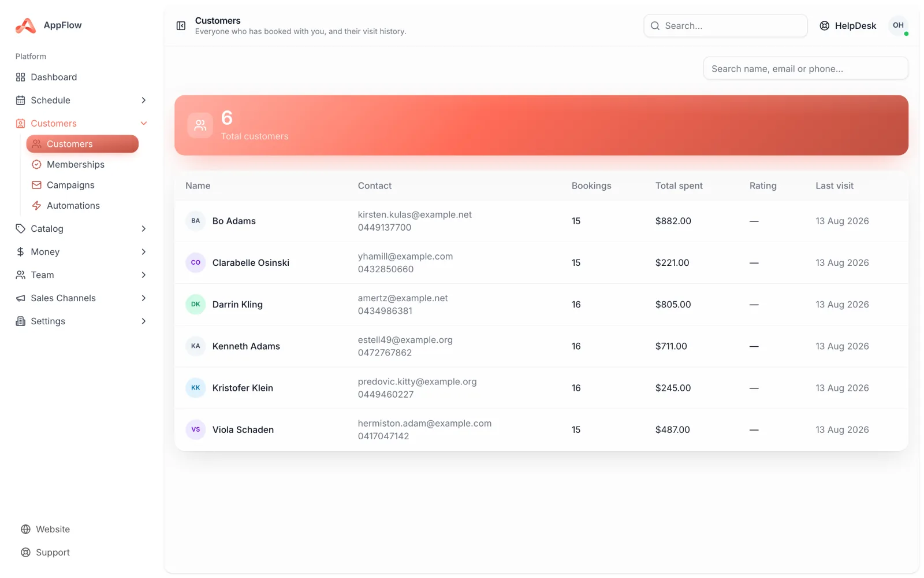Select the Viola Schaden name
Image resolution: width=924 pixels, height=578 pixels.
[x=243, y=429]
